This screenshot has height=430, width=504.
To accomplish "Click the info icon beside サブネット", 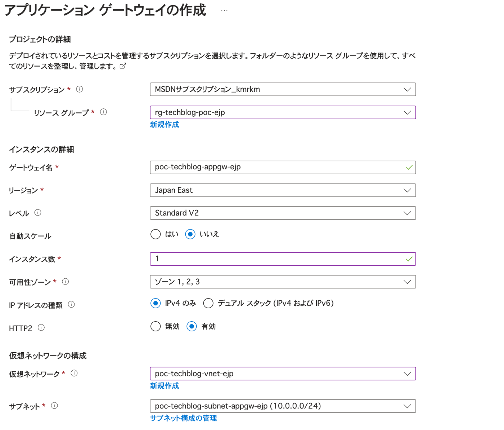I will pos(54,406).
